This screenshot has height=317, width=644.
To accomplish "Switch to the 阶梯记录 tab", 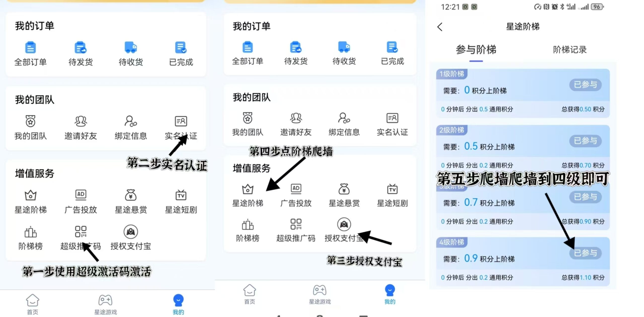I will point(570,50).
